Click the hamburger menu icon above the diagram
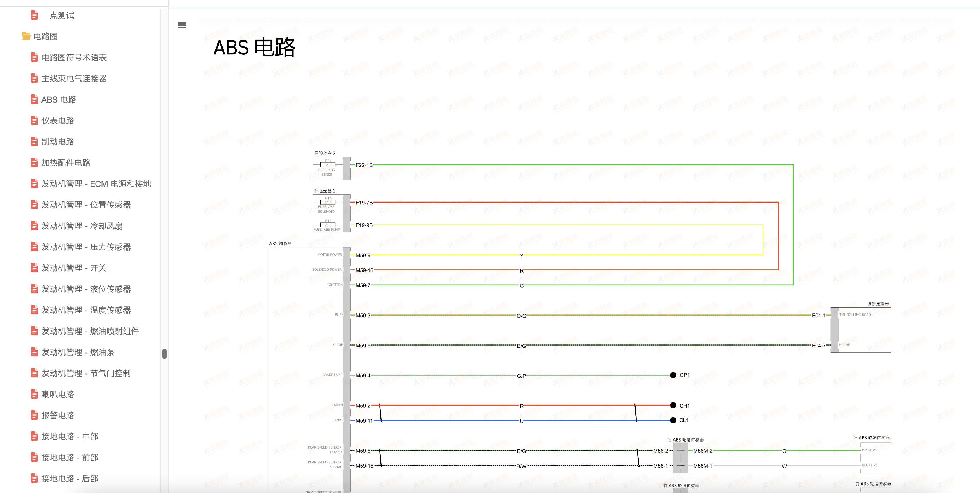980x493 pixels. 182,25
